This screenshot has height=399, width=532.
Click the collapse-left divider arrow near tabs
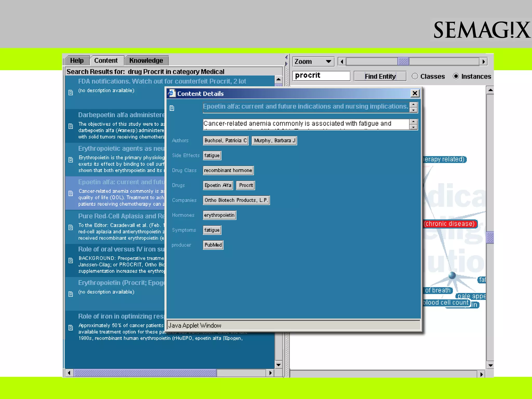(x=286, y=57)
